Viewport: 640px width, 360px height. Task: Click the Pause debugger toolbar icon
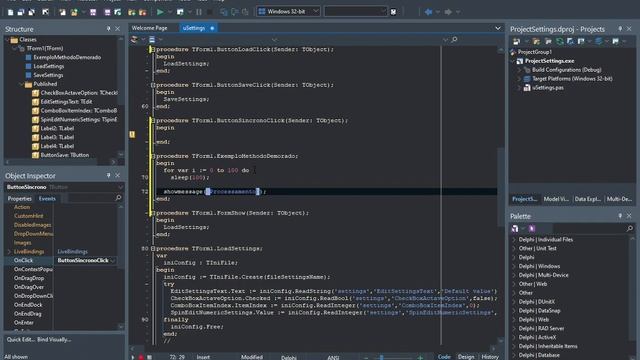click(x=199, y=12)
